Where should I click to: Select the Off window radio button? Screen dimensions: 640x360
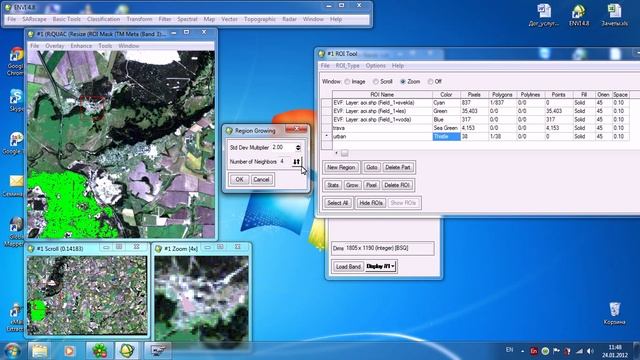(x=430, y=82)
